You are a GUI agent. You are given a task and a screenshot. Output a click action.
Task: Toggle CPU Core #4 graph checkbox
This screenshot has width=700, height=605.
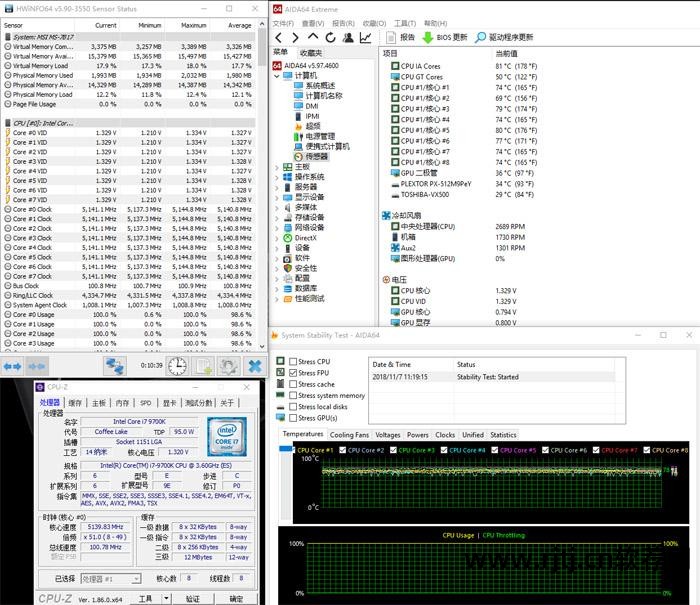[x=444, y=450]
